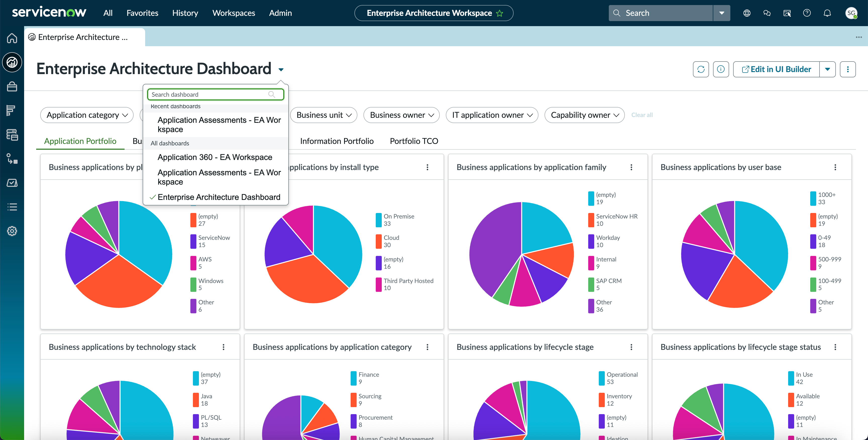Switch to the Information Portfolio tab
868x440 pixels.
[x=337, y=141]
